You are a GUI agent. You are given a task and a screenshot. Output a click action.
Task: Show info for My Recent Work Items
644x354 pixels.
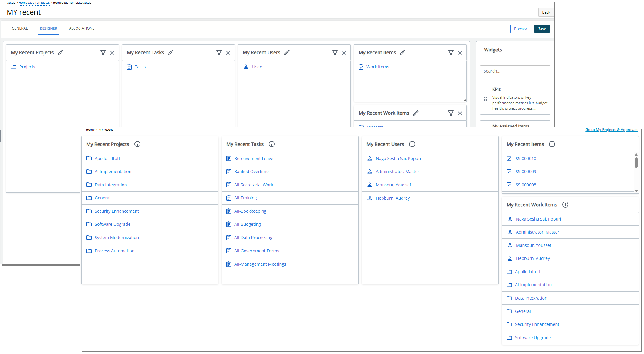(x=565, y=205)
